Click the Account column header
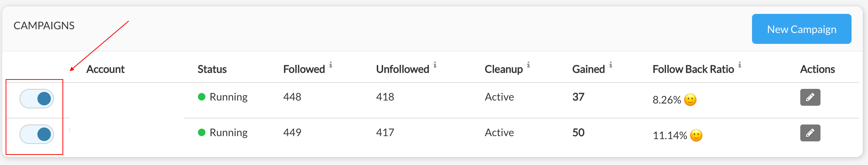The height and width of the screenshot is (165, 868). coord(106,69)
